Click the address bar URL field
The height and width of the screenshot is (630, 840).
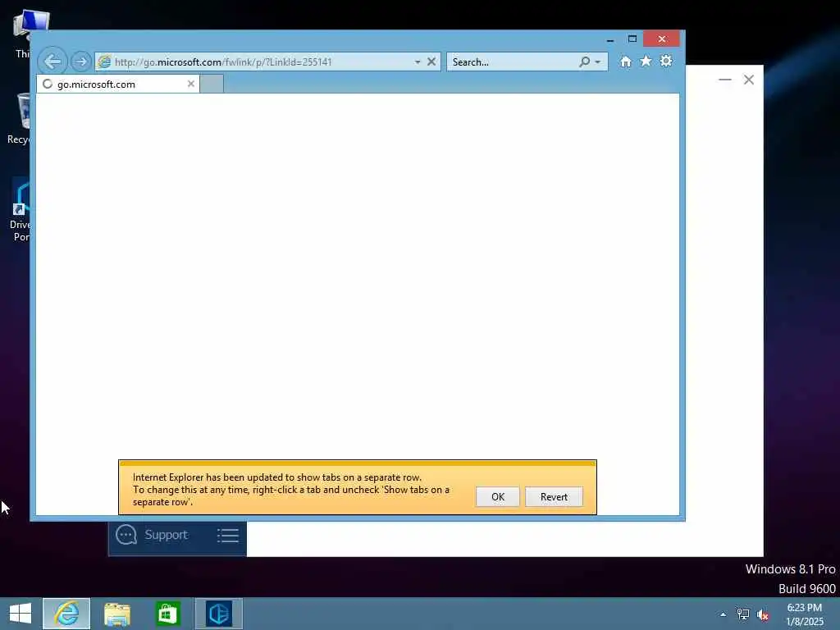click(262, 62)
